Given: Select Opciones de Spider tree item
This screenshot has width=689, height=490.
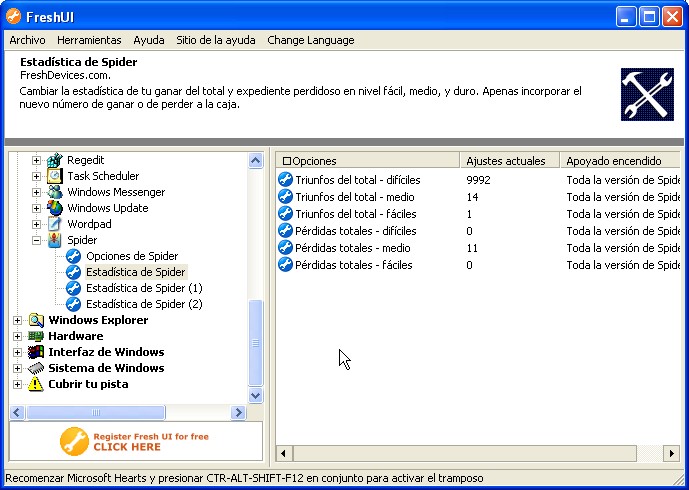Looking at the screenshot, I should (132, 256).
